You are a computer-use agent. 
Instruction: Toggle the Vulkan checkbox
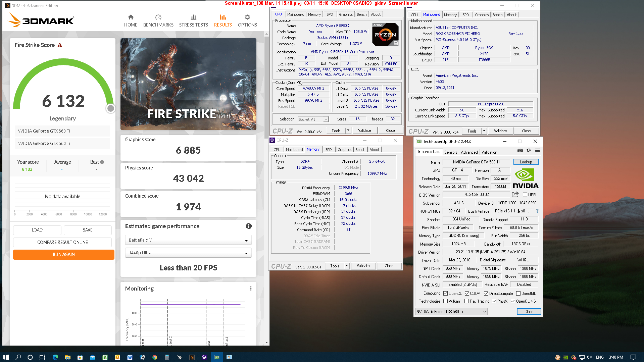[445, 301]
